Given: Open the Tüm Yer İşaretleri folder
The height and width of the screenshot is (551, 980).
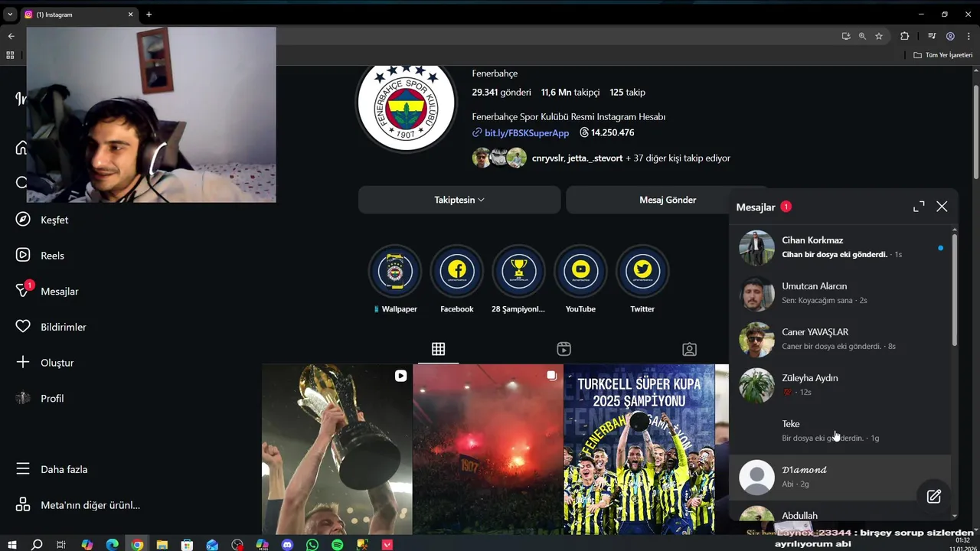Looking at the screenshot, I should pyautogui.click(x=943, y=55).
